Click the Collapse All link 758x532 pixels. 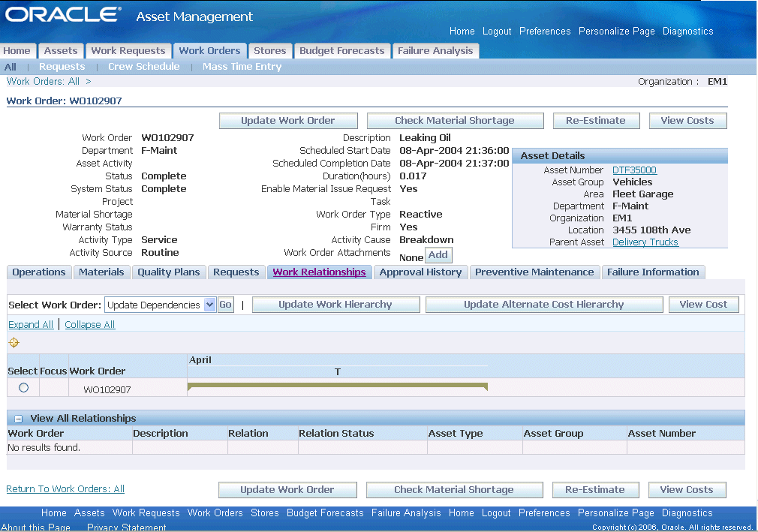[90, 325]
